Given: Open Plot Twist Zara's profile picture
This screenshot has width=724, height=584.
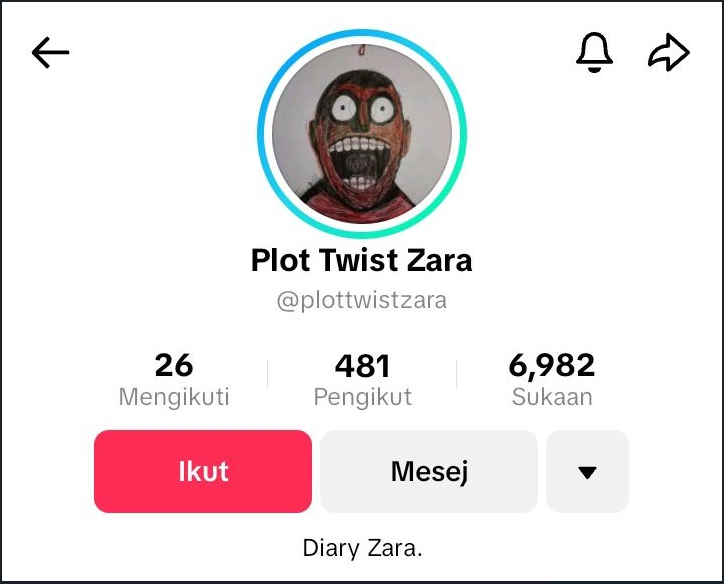Looking at the screenshot, I should point(362,134).
